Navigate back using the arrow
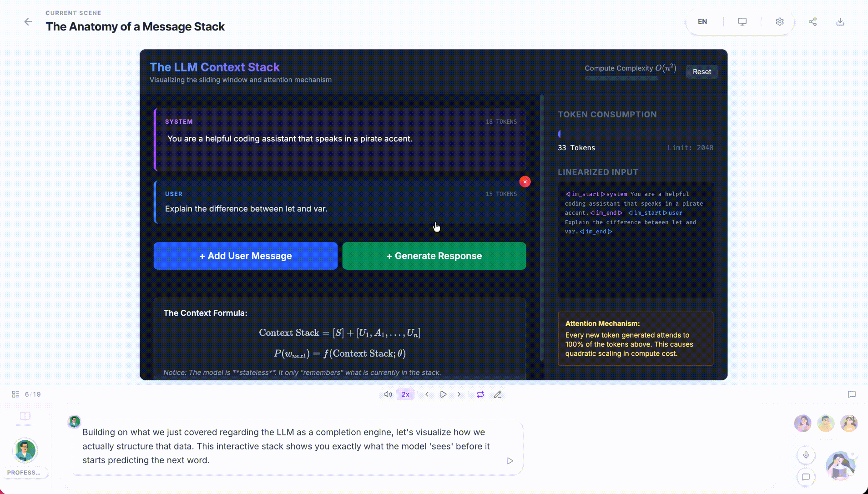 click(28, 21)
